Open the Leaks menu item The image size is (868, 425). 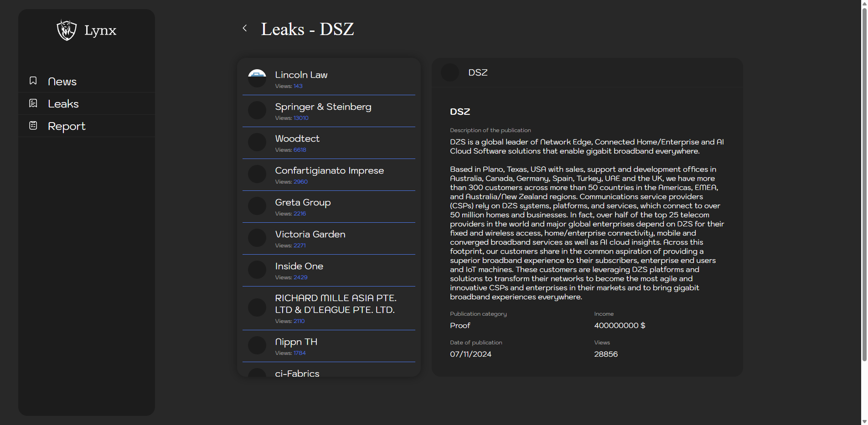click(63, 104)
